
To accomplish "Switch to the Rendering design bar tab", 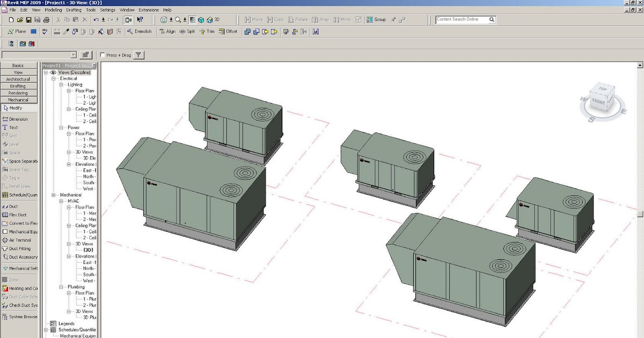I will point(19,93).
